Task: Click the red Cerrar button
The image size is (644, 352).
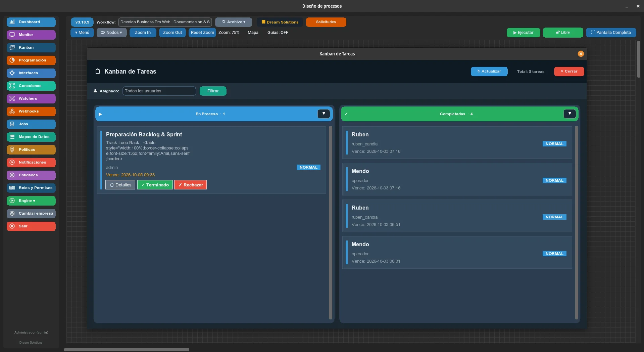Action: (x=569, y=72)
